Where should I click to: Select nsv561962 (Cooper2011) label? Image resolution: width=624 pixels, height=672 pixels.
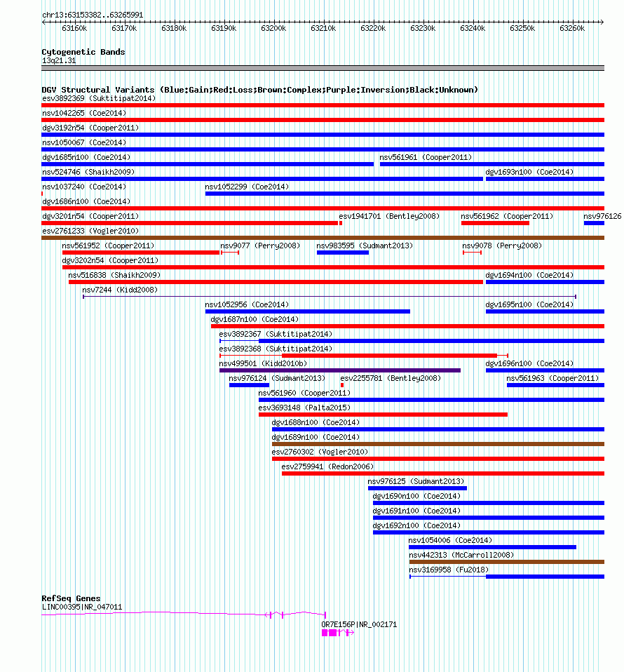[507, 216]
